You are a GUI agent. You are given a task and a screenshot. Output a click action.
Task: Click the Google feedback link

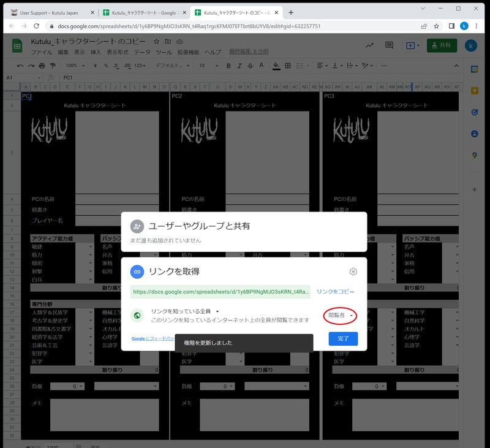[153, 338]
